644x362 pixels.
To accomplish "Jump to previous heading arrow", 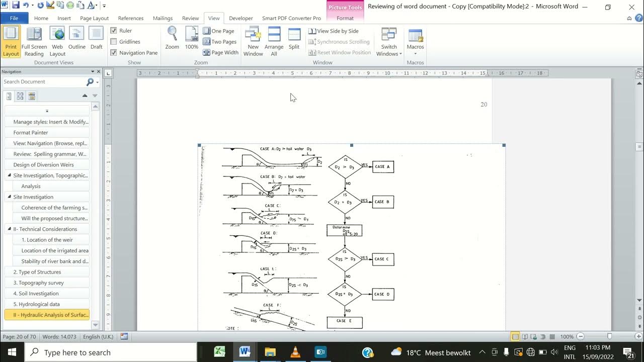I will coord(85,96).
